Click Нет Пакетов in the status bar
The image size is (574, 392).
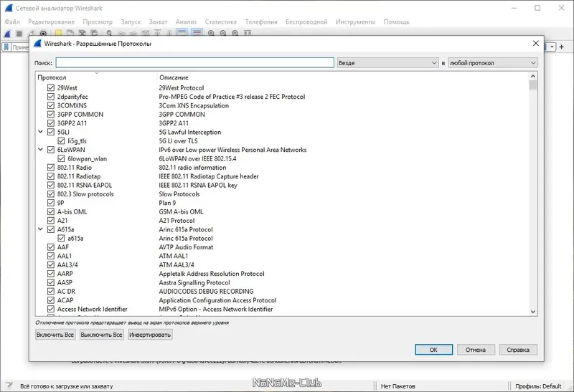coord(398,386)
